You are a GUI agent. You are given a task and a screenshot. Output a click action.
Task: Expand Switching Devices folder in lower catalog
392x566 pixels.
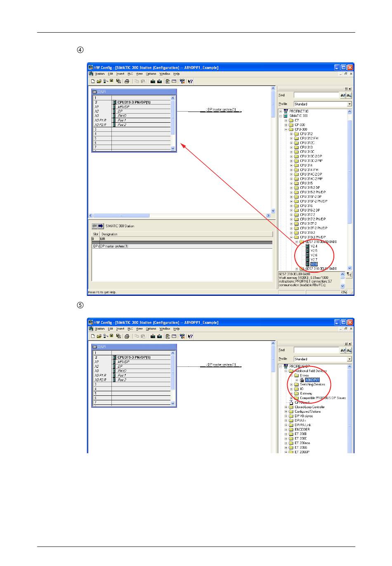pyautogui.click(x=291, y=384)
